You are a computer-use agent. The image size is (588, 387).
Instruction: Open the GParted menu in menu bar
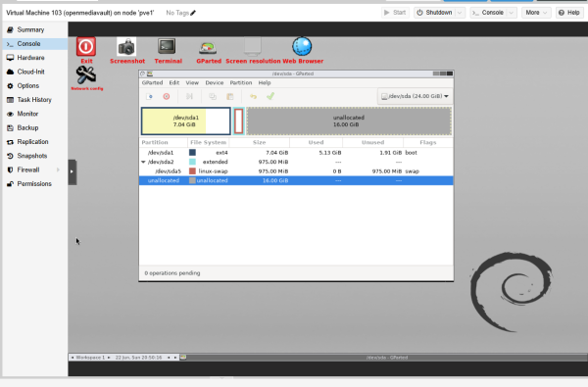(x=152, y=82)
